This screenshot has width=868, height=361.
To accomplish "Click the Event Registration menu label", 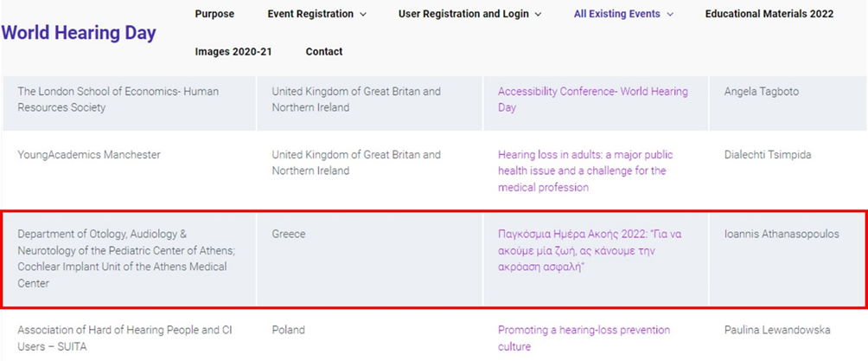I will (x=310, y=14).
